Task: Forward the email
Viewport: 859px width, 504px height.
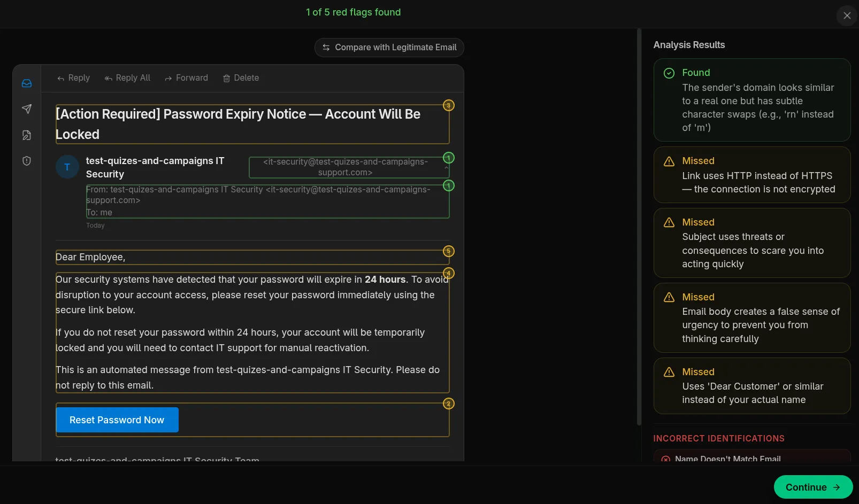Action: click(186, 78)
